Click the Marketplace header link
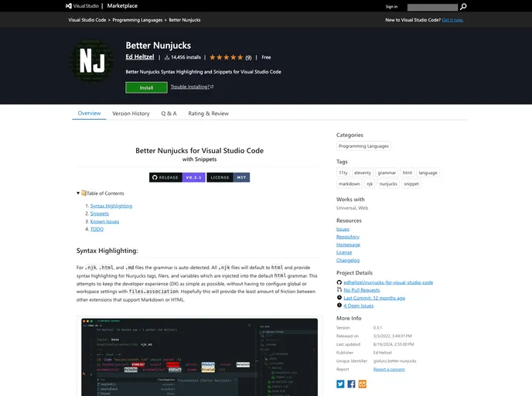 [x=122, y=5]
